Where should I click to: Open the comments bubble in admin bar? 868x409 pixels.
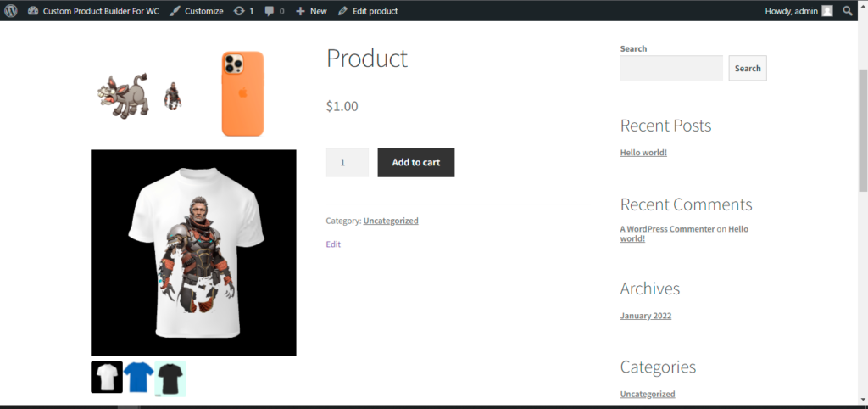(275, 11)
